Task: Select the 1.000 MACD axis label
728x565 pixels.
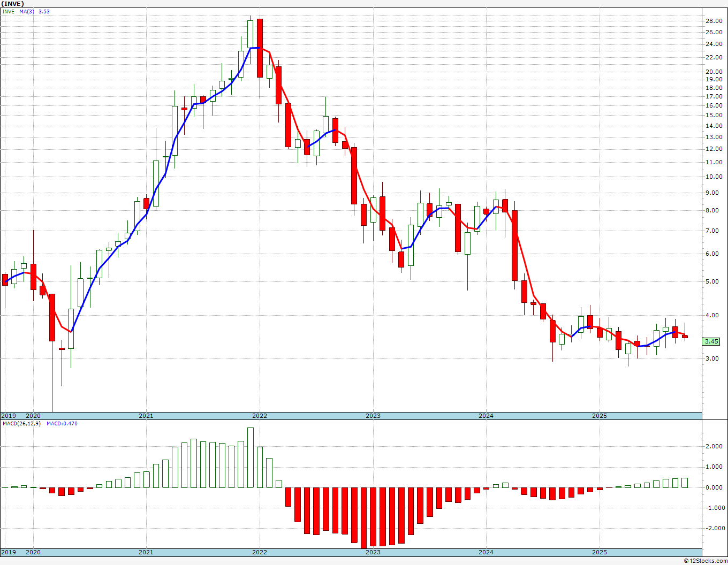Action: coord(715,467)
